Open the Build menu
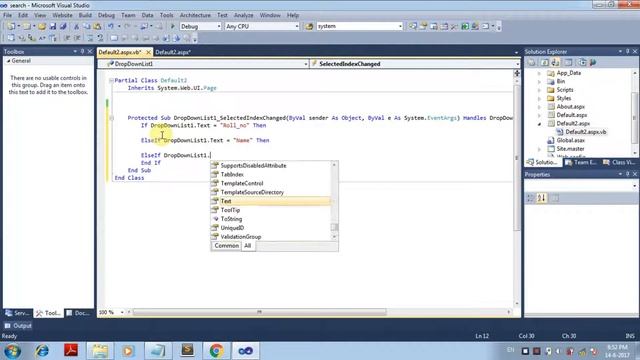Screen dimensions: 640x360 tap(85, 15)
